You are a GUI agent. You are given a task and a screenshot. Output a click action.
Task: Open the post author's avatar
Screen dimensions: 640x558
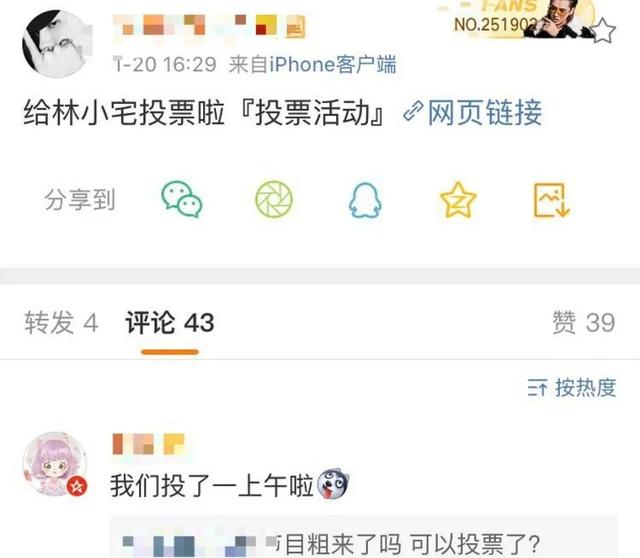click(57, 44)
